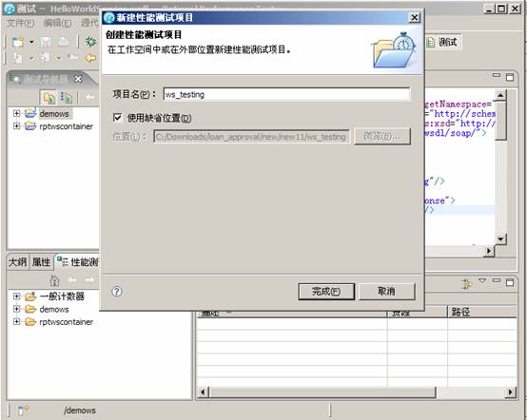The height and width of the screenshot is (420, 527).
Task: Open the 测试 perspective button
Action: pos(442,43)
